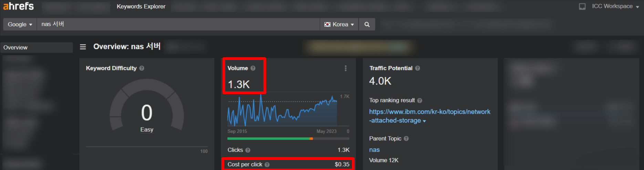
Task: Click Keyword Difficulty help icon
Action: click(142, 68)
